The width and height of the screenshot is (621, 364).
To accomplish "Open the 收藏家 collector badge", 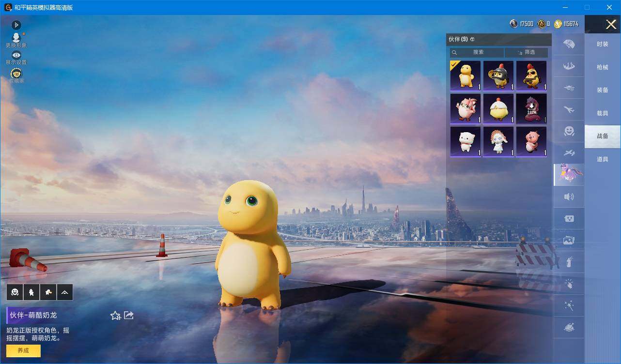I will pyautogui.click(x=16, y=74).
